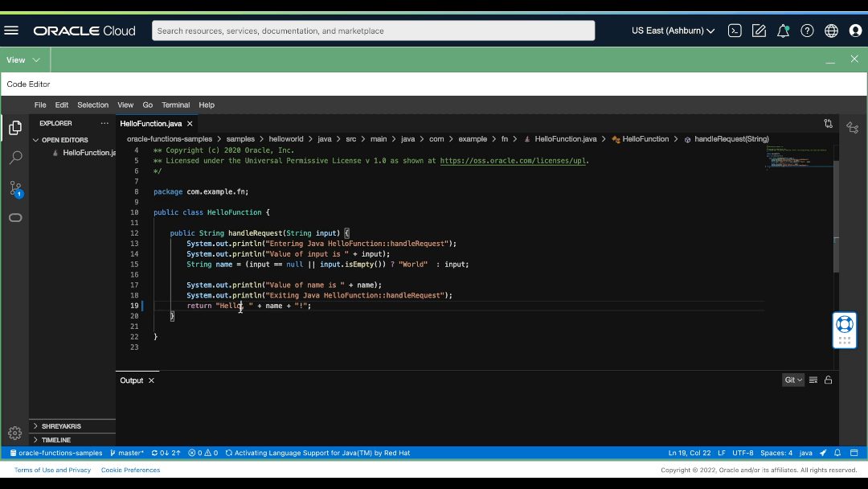Open the Terms of Use and Privacy link

(x=52, y=470)
